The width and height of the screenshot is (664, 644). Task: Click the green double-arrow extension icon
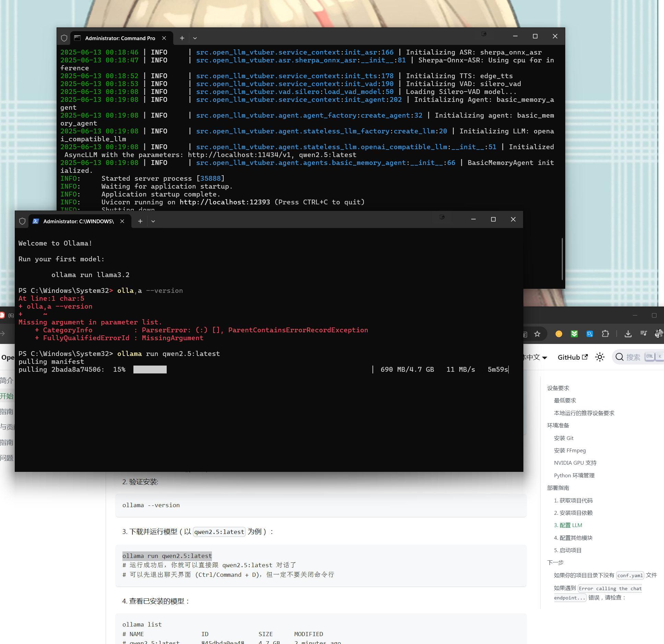(574, 334)
